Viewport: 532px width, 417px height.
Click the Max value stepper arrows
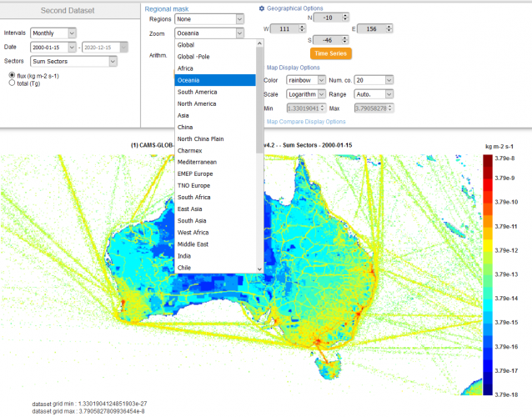(x=390, y=108)
